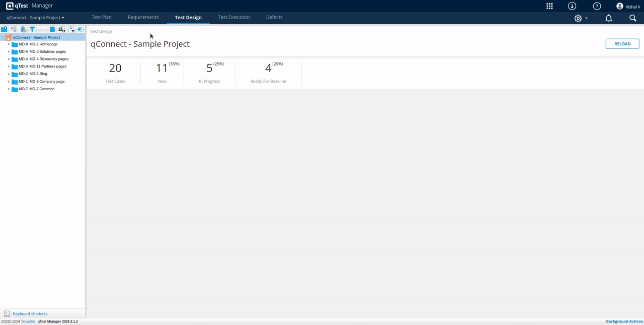The width and height of the screenshot is (644, 325).
Task: Click the Excel import icon
Action: 61,29
